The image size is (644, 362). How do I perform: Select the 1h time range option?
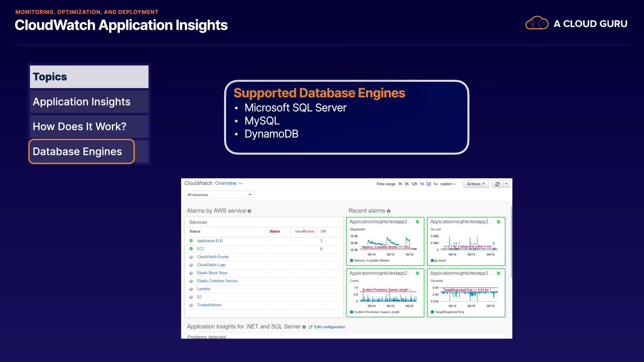[x=400, y=184]
